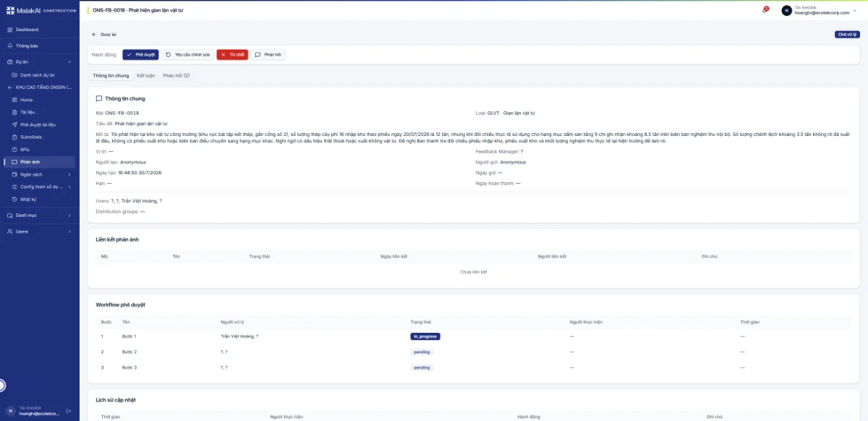The height and width of the screenshot is (421, 868).
Task: Click the Bước 2 name cell
Action: [129, 352]
